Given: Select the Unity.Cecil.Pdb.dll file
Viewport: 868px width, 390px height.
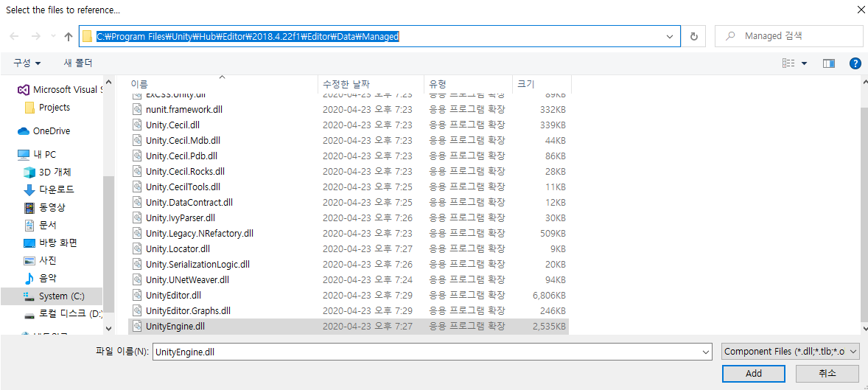Looking at the screenshot, I should tap(349, 156).
